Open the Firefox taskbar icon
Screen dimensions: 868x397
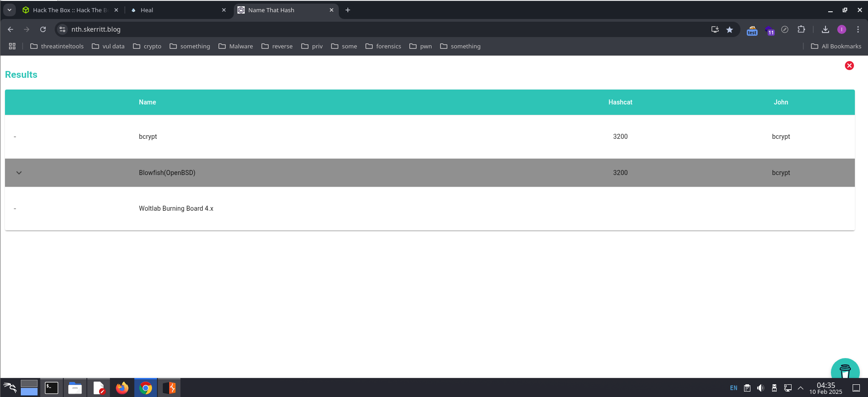[122, 388]
